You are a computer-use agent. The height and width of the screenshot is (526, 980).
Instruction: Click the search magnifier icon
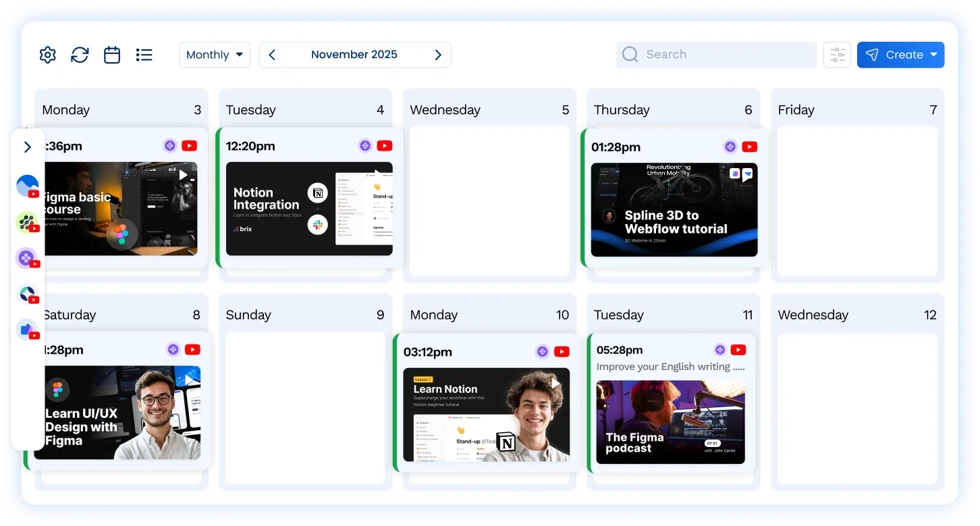pos(630,54)
